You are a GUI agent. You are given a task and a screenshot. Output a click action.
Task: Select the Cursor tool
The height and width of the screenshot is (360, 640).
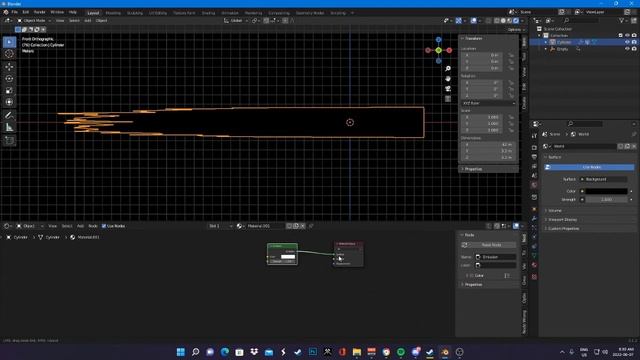point(9,54)
